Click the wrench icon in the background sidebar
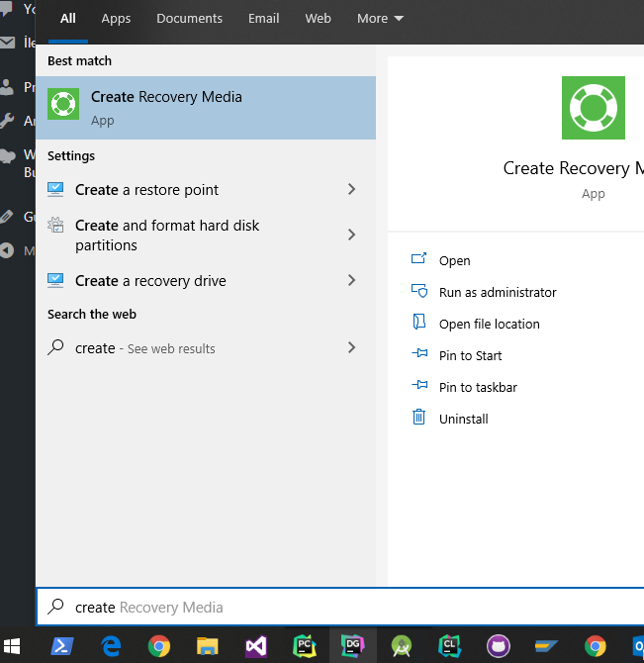644x663 pixels. [7, 121]
